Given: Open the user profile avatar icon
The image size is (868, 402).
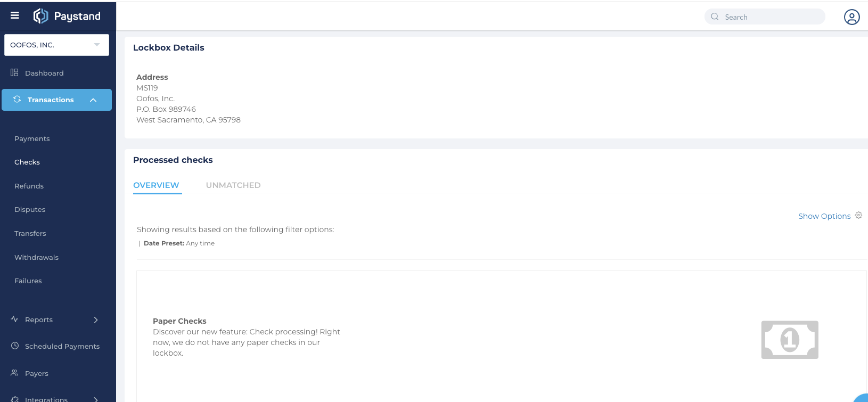Looking at the screenshot, I should click(x=852, y=17).
